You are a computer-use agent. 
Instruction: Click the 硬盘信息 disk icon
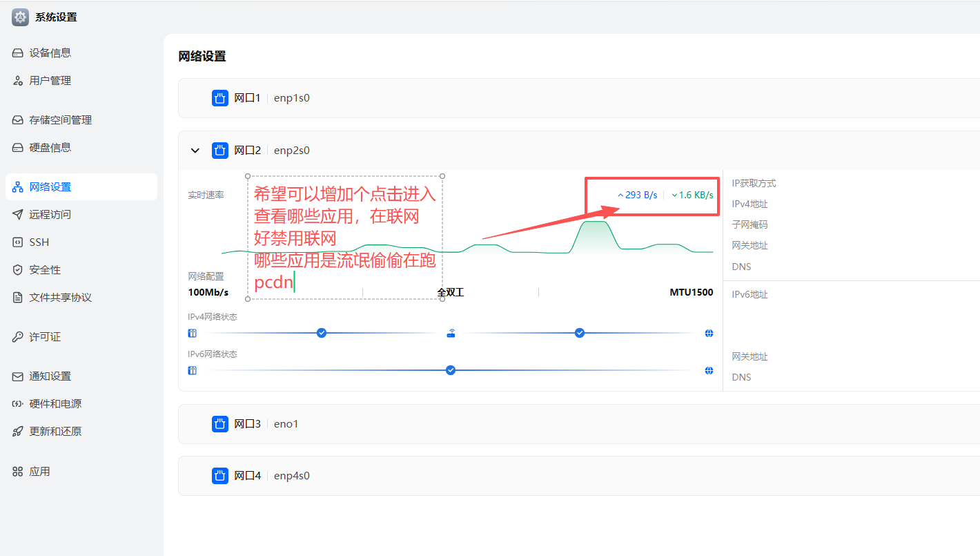(18, 148)
